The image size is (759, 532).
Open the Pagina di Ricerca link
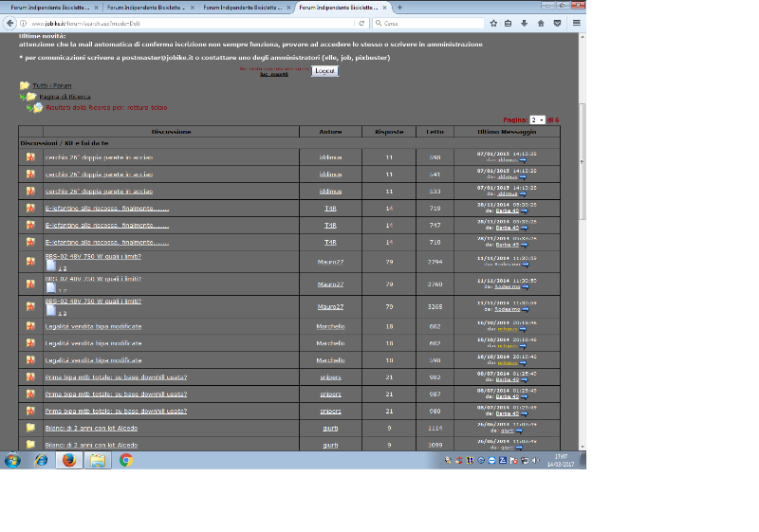65,97
